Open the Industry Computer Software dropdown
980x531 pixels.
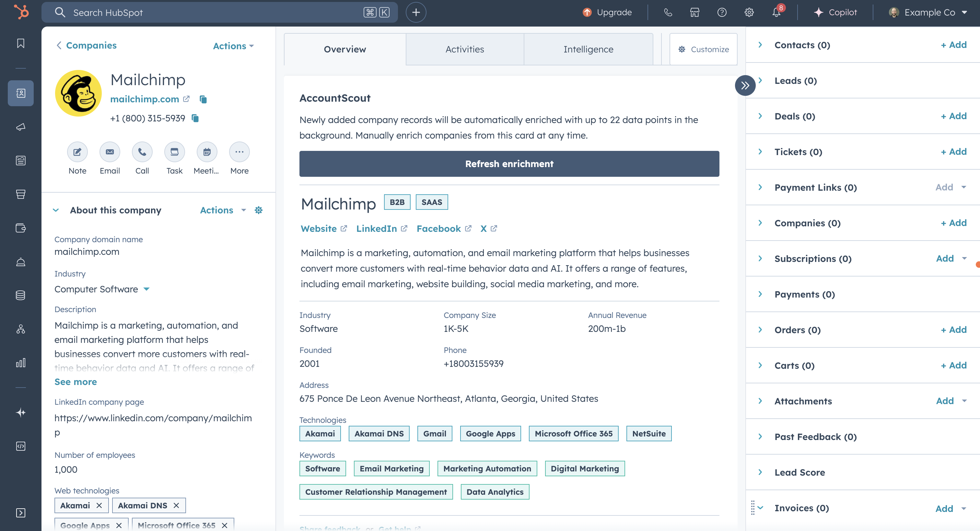[102, 289]
